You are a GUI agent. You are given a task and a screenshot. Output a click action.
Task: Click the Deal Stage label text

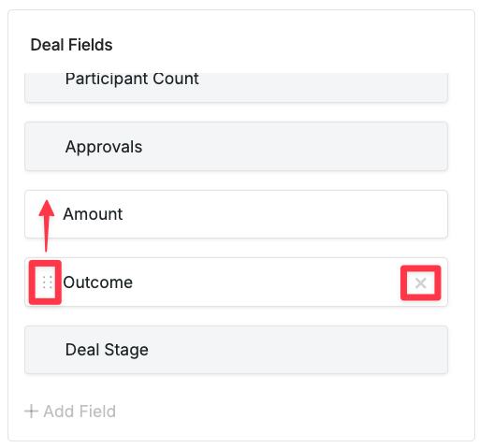tap(107, 350)
